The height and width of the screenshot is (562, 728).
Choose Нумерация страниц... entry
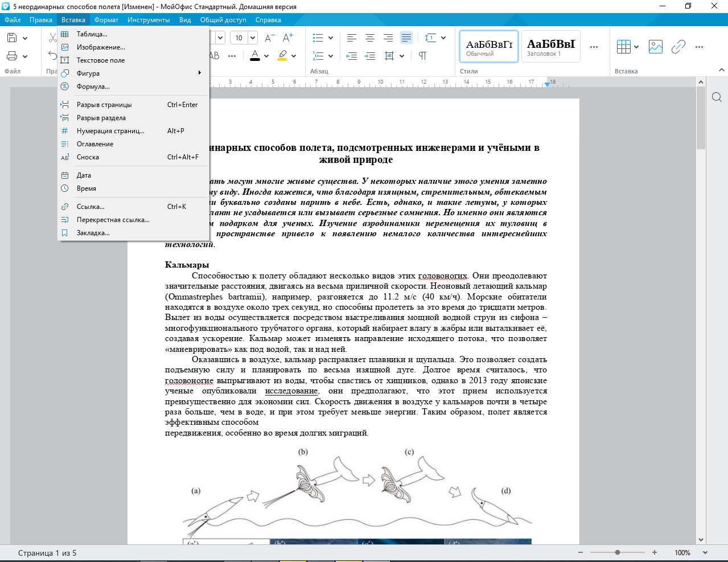click(x=133, y=131)
